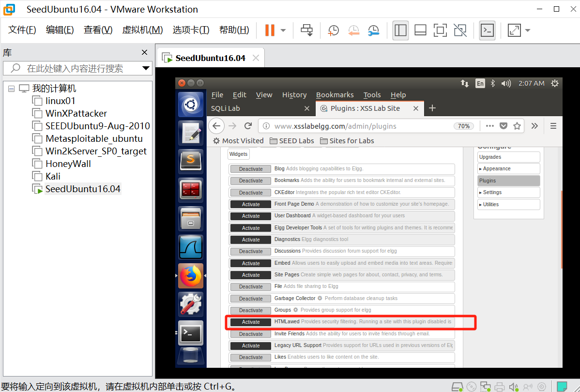Open the 选项卡(T) menu
The image size is (580, 392).
[x=191, y=30]
